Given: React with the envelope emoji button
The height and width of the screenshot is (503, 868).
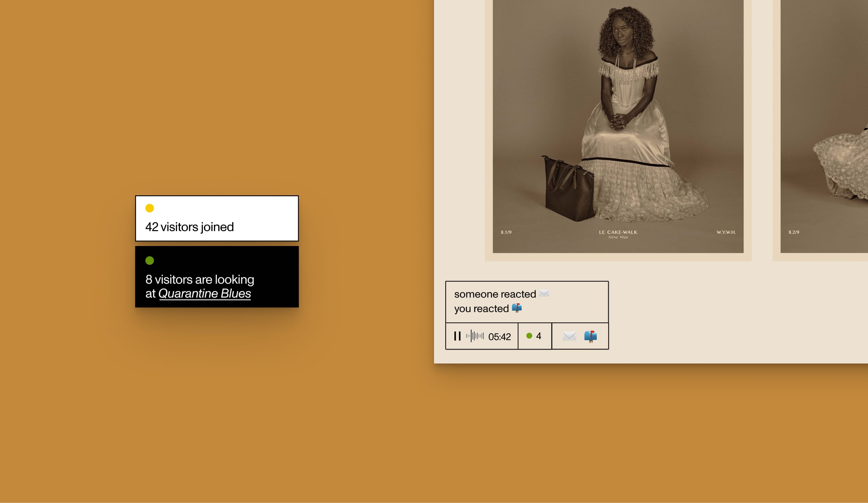Looking at the screenshot, I should pyautogui.click(x=569, y=336).
